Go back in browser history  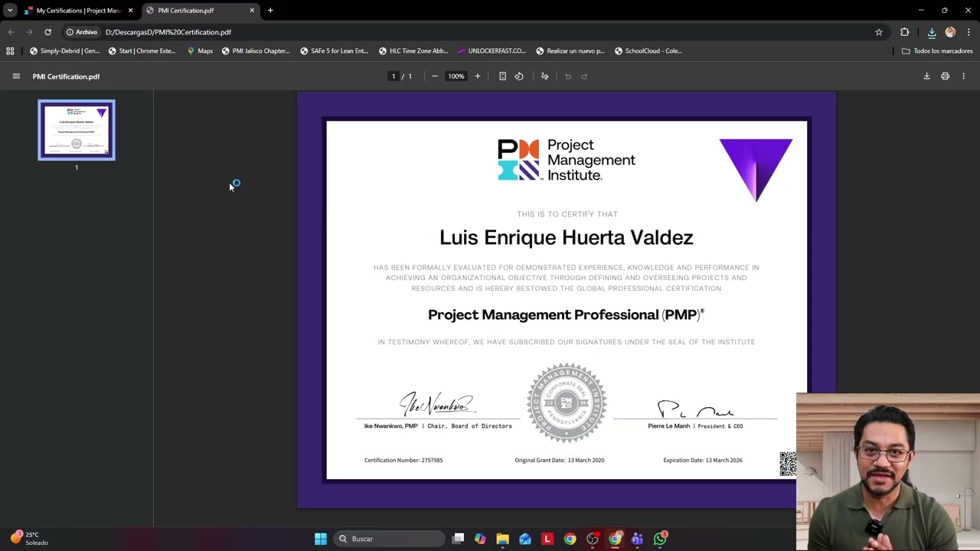tap(11, 32)
